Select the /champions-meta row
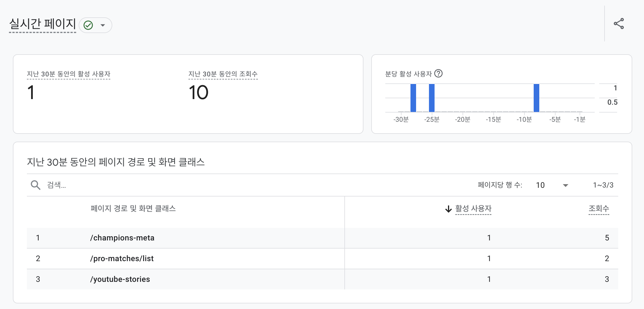This screenshot has height=309, width=644. tap(122, 238)
